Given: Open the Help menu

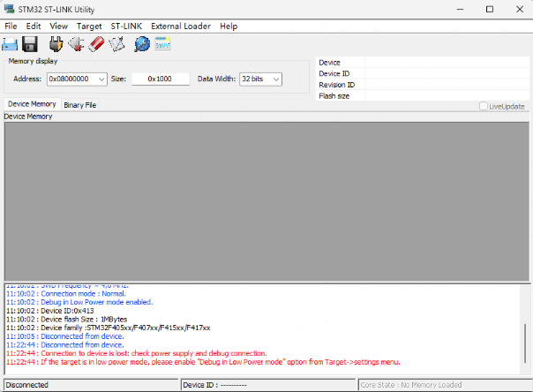Looking at the screenshot, I should pos(229,26).
